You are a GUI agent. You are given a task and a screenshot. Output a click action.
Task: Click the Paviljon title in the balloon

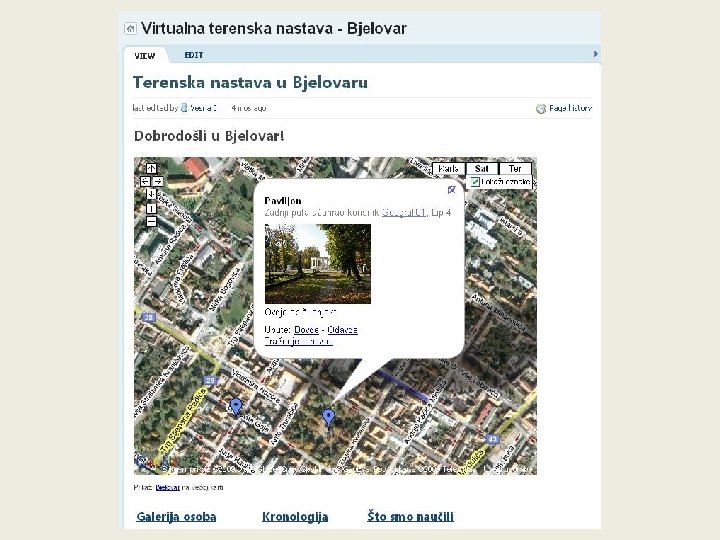pyautogui.click(x=283, y=201)
